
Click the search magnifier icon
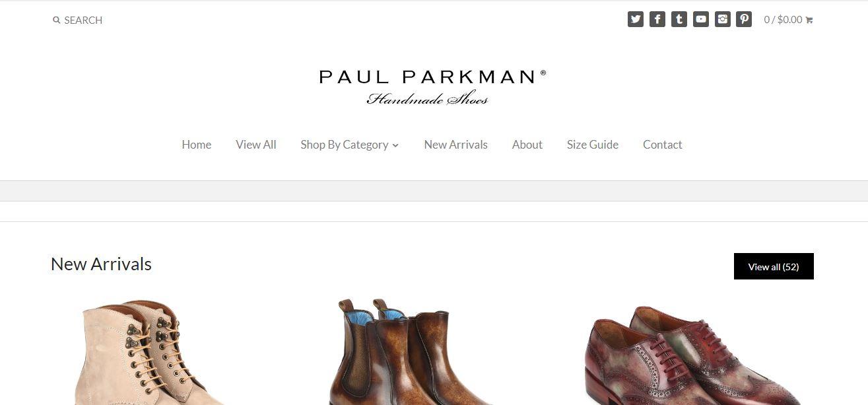click(x=57, y=20)
